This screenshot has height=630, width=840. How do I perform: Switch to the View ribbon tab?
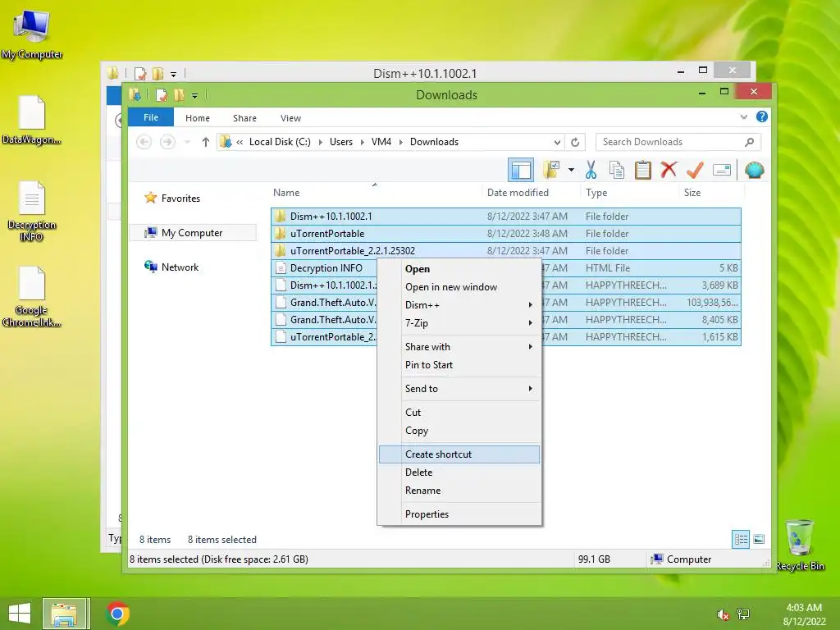[x=290, y=118]
